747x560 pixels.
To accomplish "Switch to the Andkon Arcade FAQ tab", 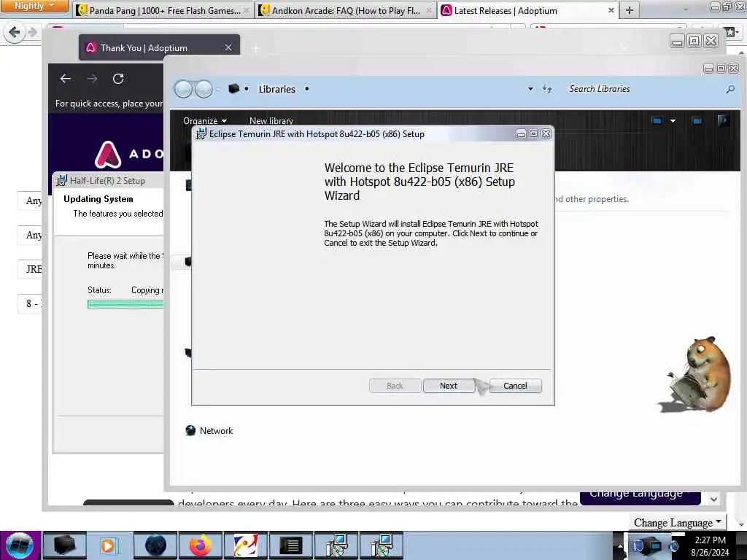I will [345, 10].
